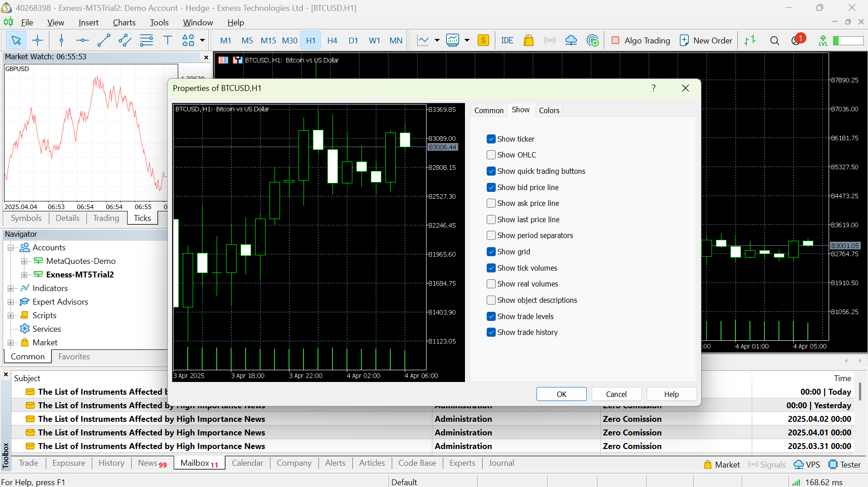The height and width of the screenshot is (487, 868).
Task: Open a New Order
Action: (706, 41)
